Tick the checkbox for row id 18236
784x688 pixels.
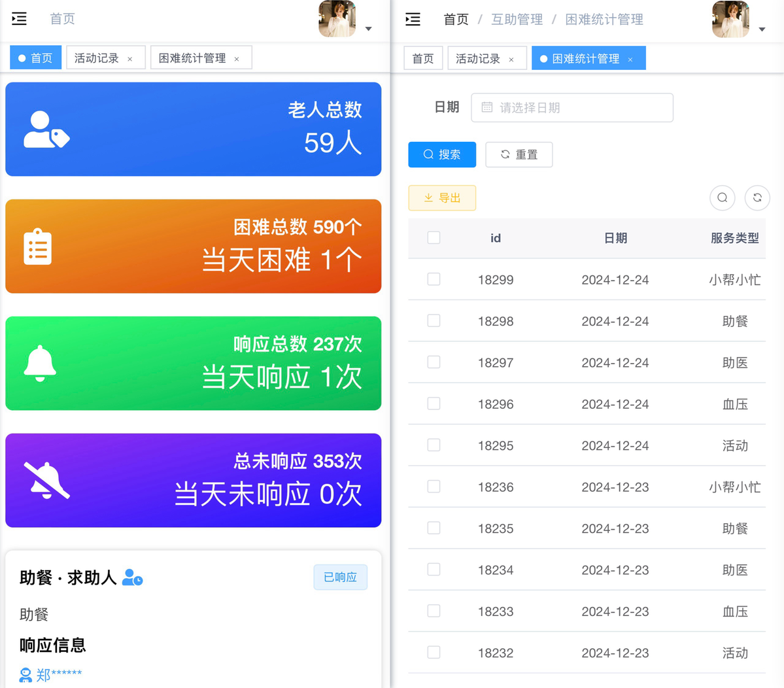(434, 487)
